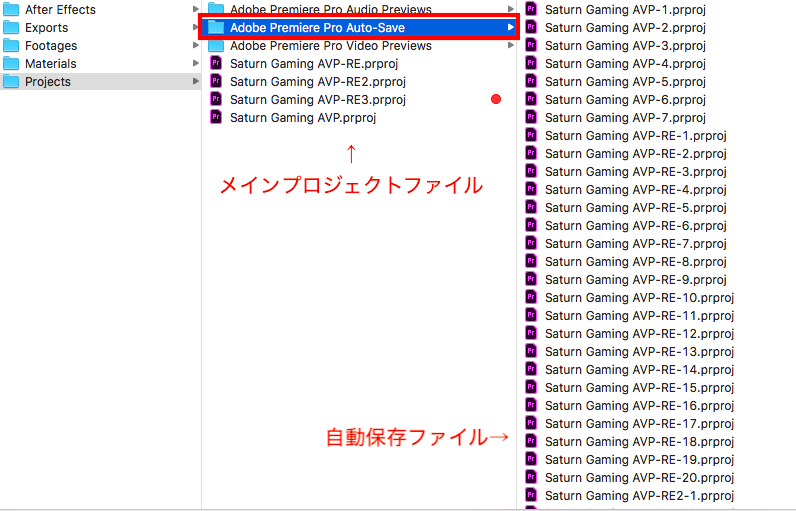Image resolution: width=796 pixels, height=511 pixels.
Task: Select file name Saturn Gaming AVP-RE-16.prproj
Action: (640, 406)
